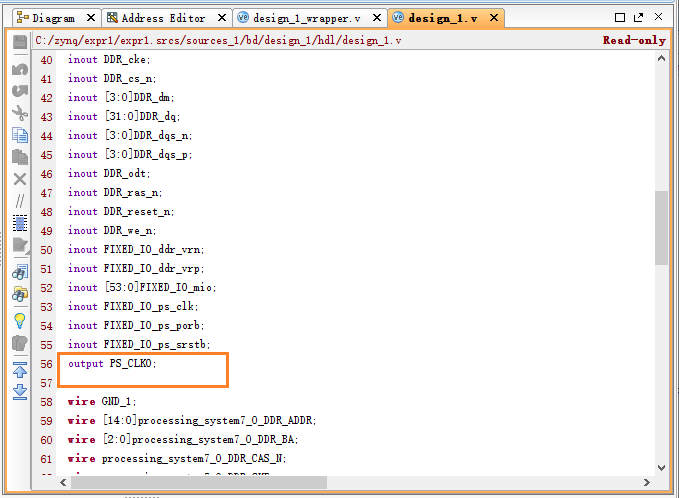Image resolution: width=679 pixels, height=498 pixels.
Task: Click the Paste clipboard icon
Action: click(19, 157)
